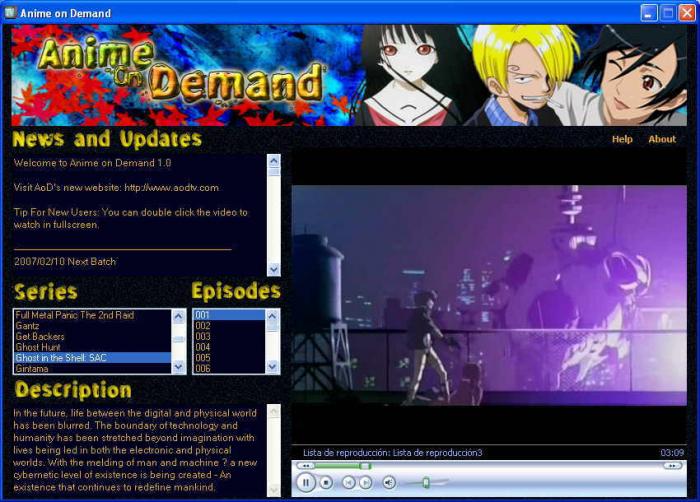Skip to the previous track in player

click(348, 482)
